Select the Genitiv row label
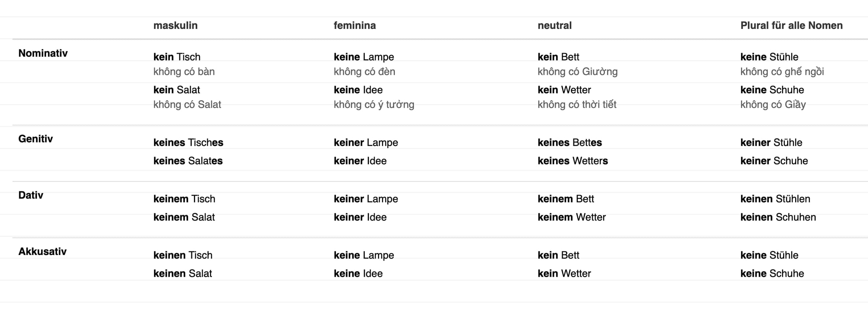The image size is (868, 319). coord(35,139)
